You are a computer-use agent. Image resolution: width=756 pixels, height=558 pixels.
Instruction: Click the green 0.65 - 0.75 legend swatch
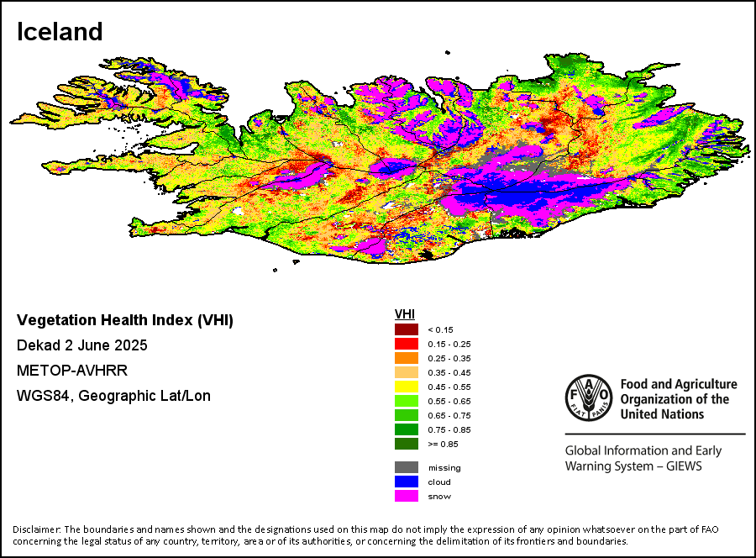[x=407, y=415]
